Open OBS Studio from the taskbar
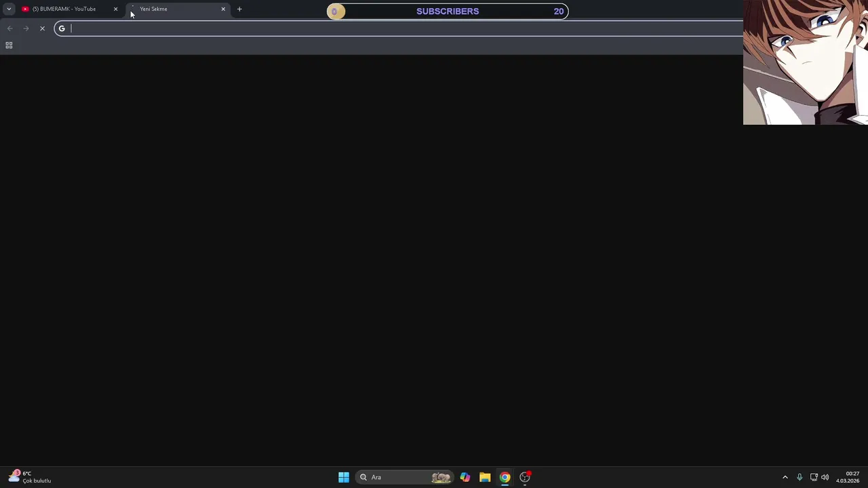Viewport: 868px width, 488px height. tap(525, 477)
